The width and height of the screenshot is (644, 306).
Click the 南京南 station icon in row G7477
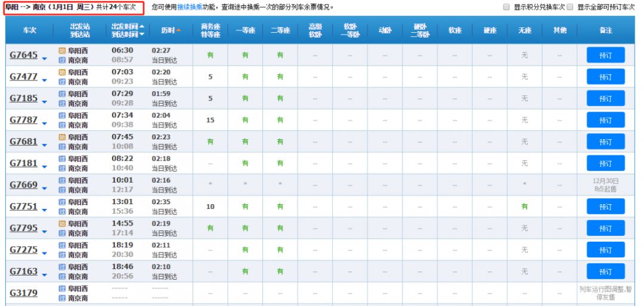tap(62, 82)
